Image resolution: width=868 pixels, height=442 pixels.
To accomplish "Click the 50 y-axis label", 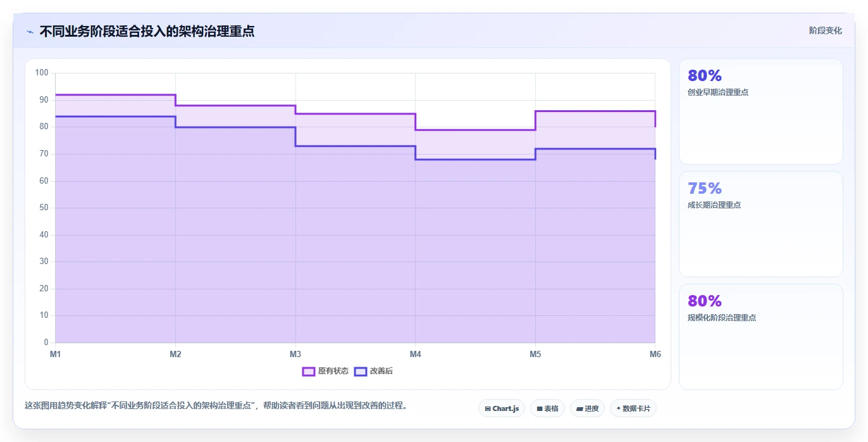I will 44,208.
